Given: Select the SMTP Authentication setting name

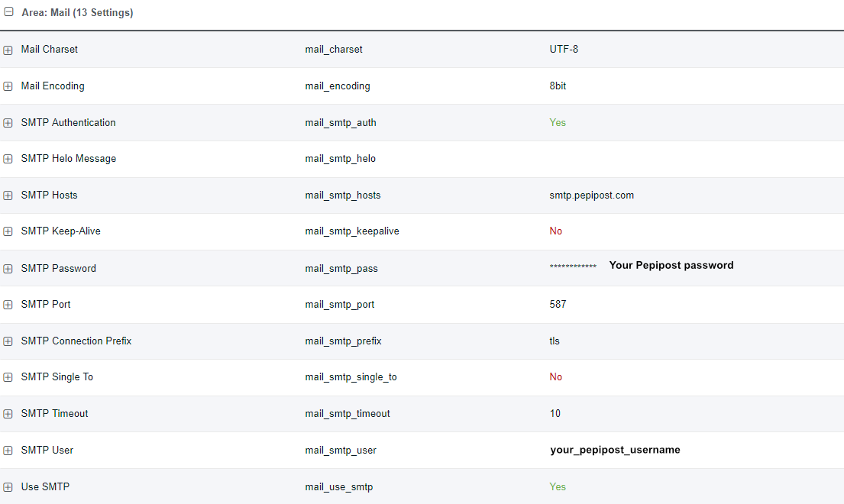Looking at the screenshot, I should click(x=68, y=123).
